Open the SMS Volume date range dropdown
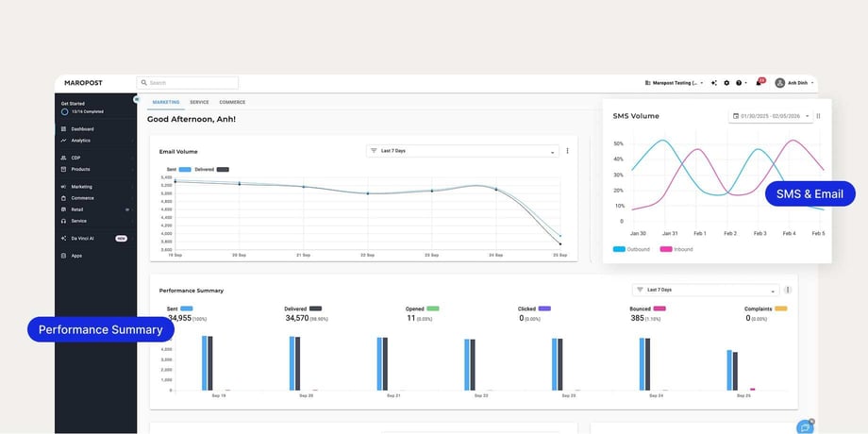This screenshot has height=434, width=868. (x=771, y=116)
